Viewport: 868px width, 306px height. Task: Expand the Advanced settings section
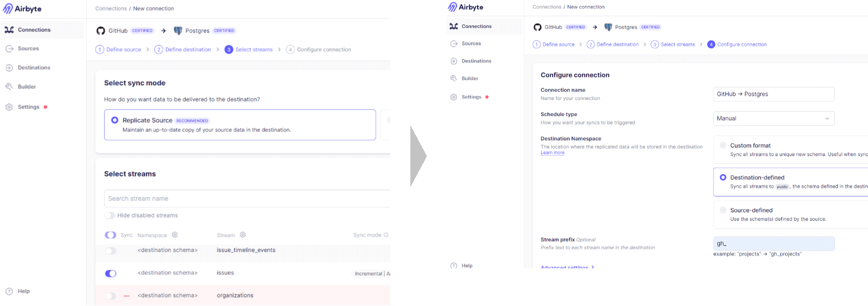click(567, 267)
